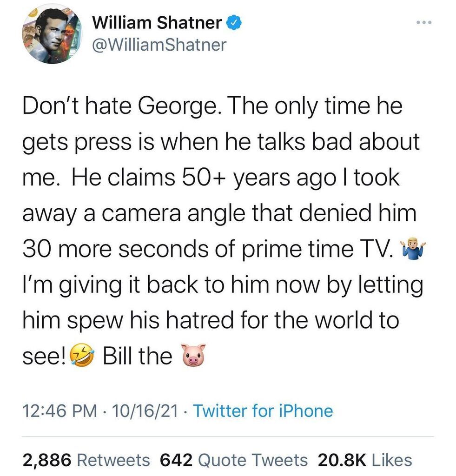Screen dimensions: 456x476
Task: Click the "Bill the" sign-off text
Action: 137,357
